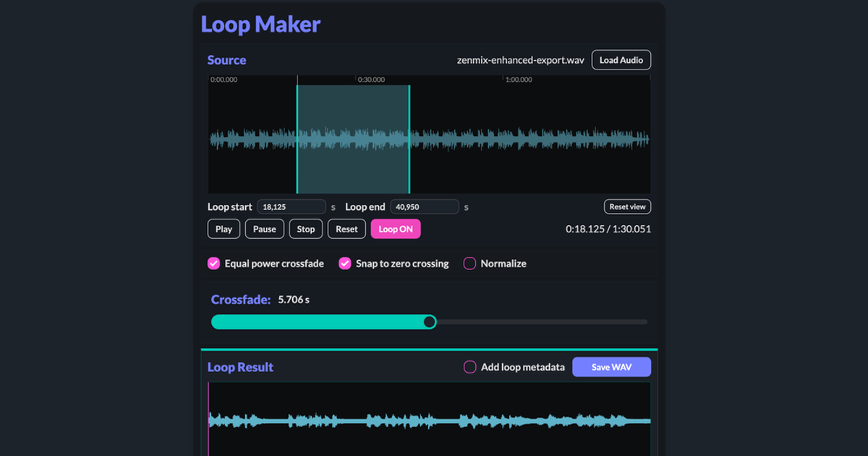Click the Source section heading
Image resolution: width=868 pixels, height=456 pixels.
(226, 60)
